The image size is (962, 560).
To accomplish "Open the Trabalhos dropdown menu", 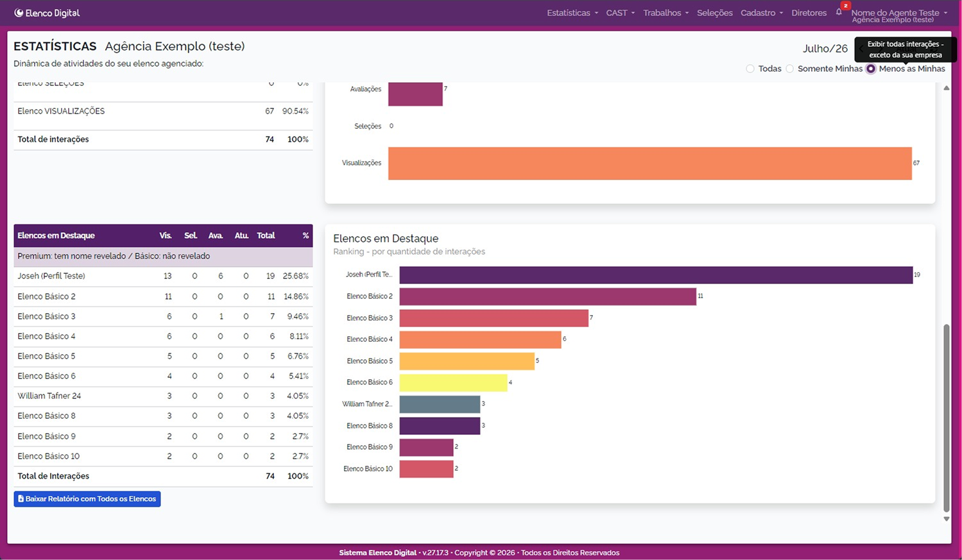I will [x=666, y=13].
